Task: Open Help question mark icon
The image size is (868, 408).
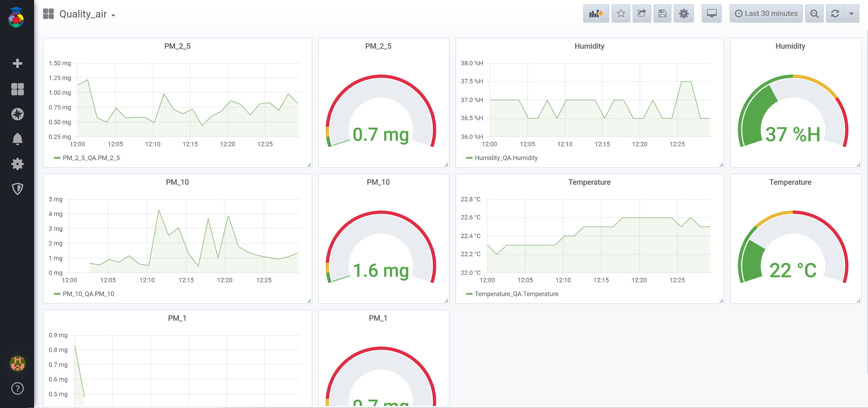Action: click(17, 389)
